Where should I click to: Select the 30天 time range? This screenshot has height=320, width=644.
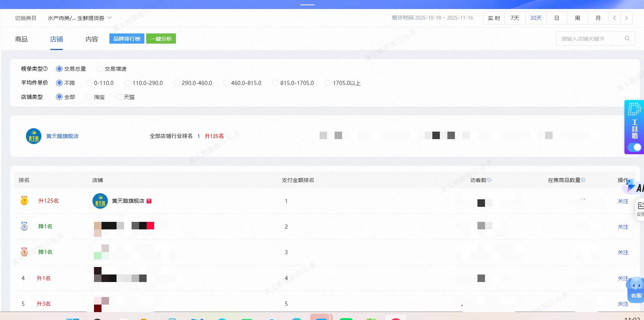(536, 18)
